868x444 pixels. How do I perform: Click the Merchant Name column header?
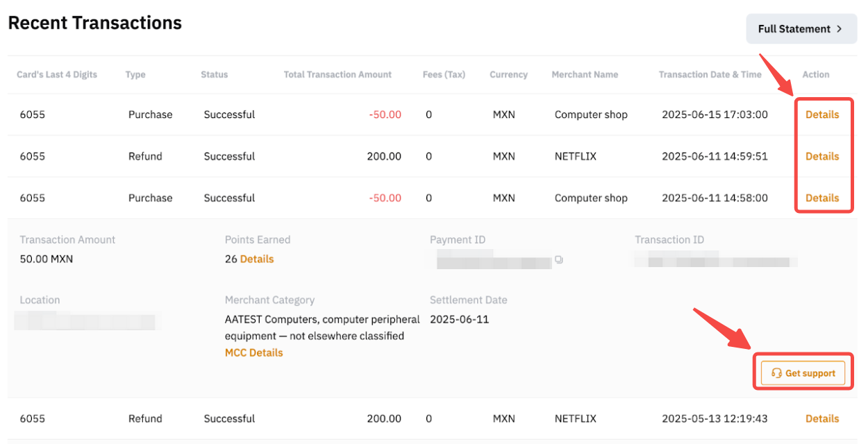click(585, 74)
